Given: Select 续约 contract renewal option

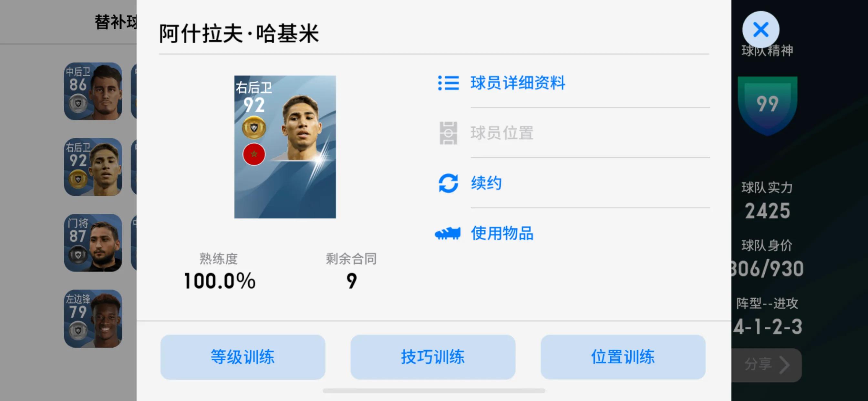Looking at the screenshot, I should point(486,183).
